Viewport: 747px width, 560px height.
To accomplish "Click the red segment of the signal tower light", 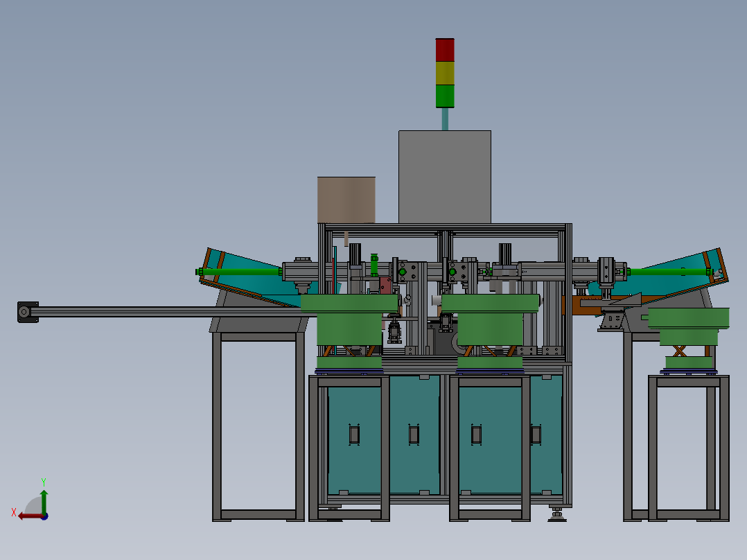I will pos(444,50).
